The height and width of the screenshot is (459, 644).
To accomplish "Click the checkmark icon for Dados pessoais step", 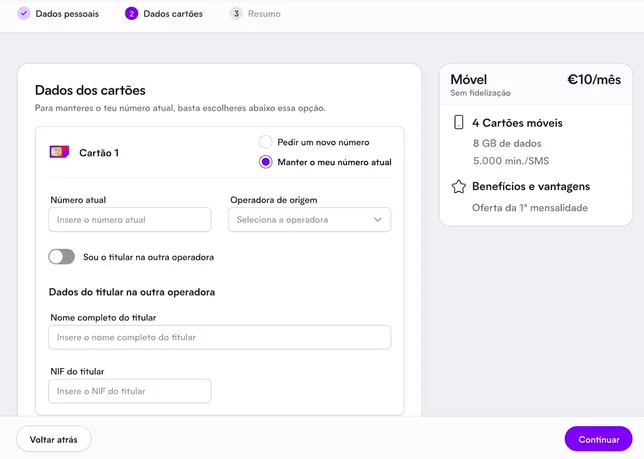I will click(x=24, y=14).
